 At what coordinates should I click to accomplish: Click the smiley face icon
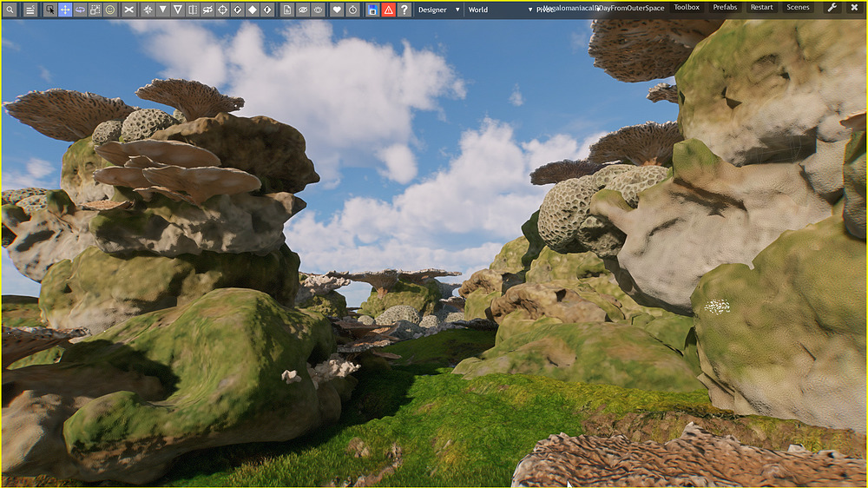(x=110, y=10)
